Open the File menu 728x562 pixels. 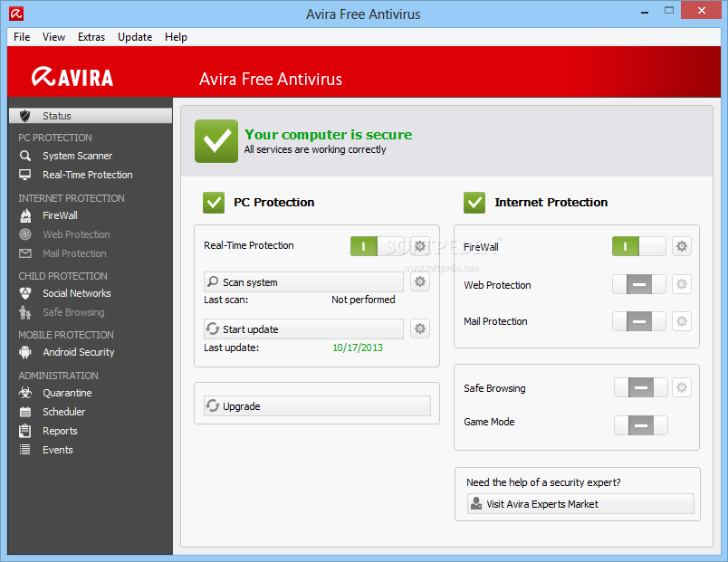(x=22, y=37)
